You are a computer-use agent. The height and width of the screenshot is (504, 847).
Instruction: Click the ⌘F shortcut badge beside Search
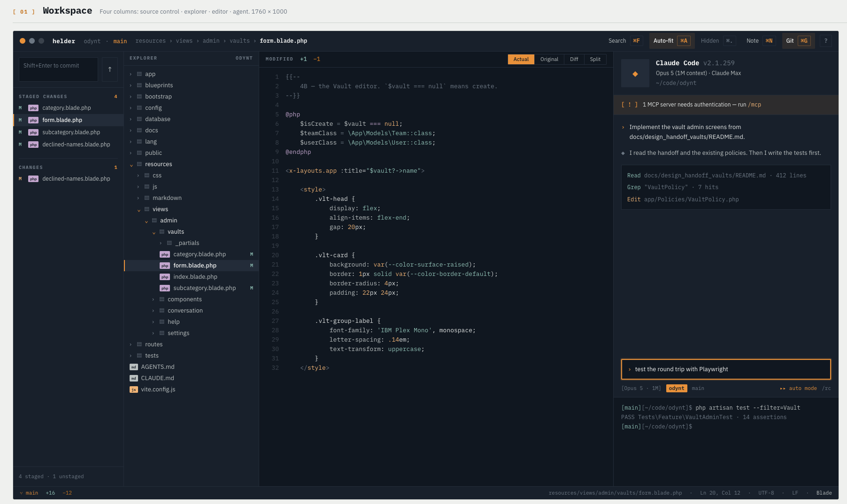pos(636,41)
